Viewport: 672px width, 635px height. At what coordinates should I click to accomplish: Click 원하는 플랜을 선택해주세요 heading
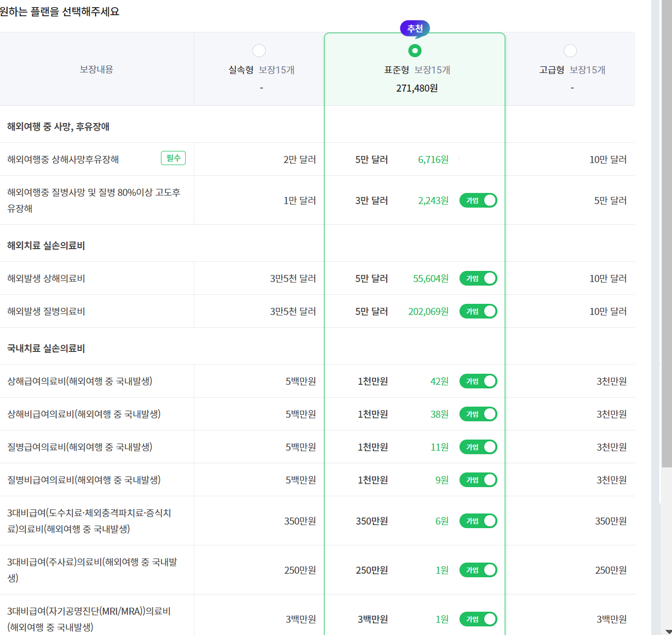tap(59, 11)
